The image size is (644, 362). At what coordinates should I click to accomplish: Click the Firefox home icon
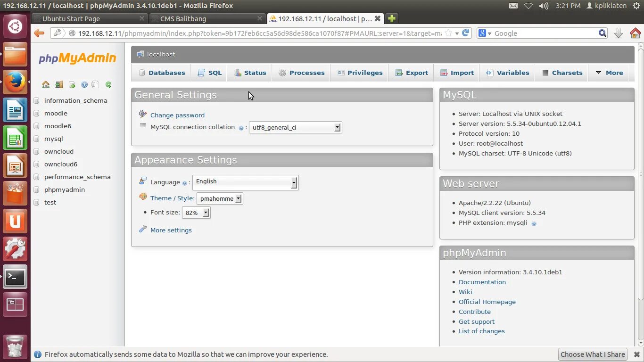point(635,33)
